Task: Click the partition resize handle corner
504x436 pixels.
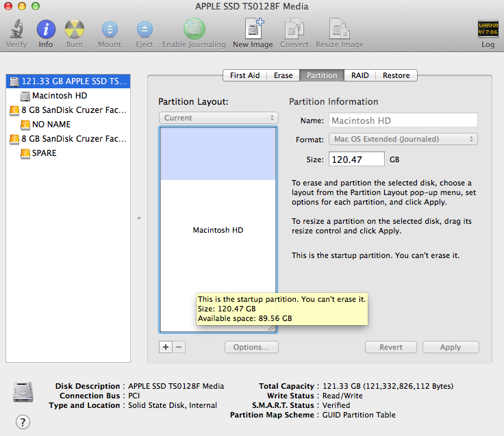Action: pyautogui.click(x=272, y=328)
